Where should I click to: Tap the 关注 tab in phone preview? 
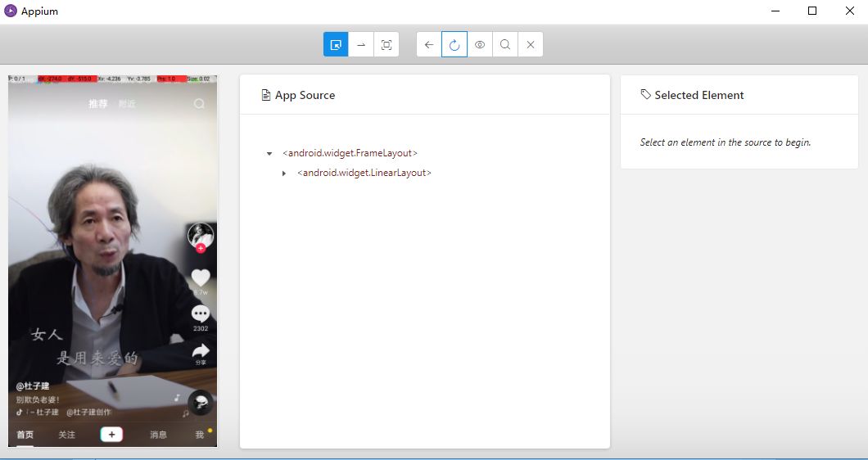coord(67,435)
